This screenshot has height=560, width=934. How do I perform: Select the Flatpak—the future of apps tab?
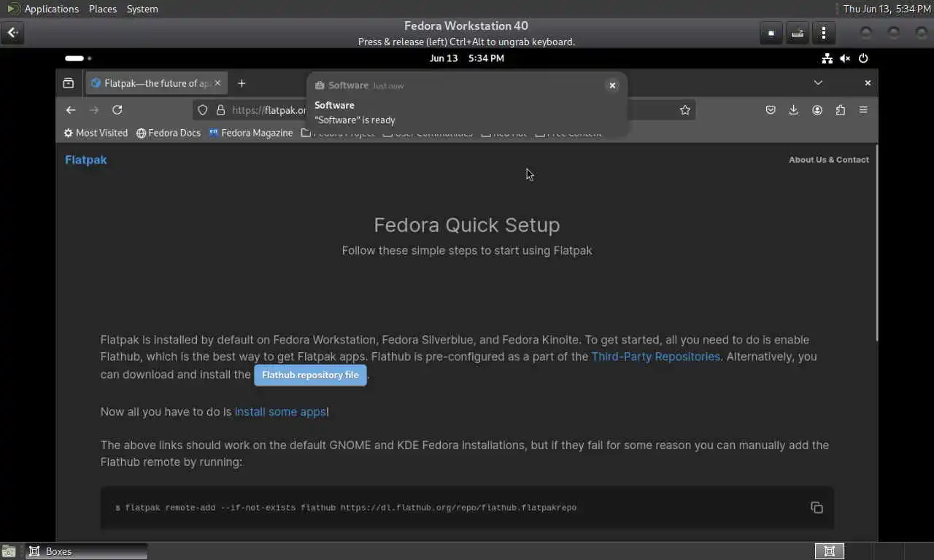click(156, 83)
